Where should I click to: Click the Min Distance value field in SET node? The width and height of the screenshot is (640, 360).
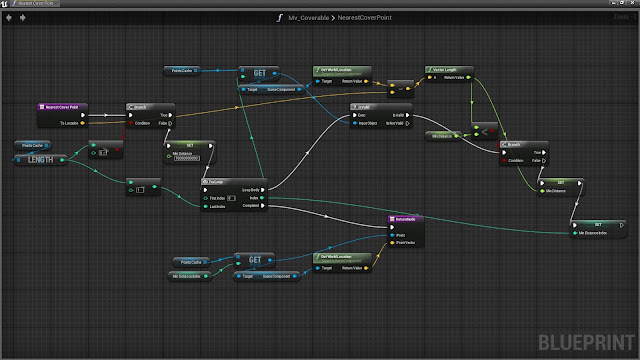tap(187, 158)
